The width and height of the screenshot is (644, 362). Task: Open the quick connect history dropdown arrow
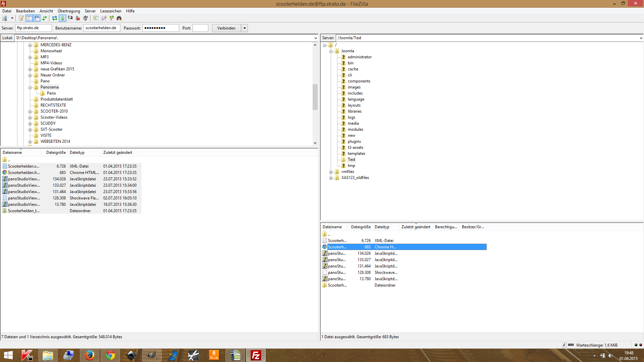245,28
